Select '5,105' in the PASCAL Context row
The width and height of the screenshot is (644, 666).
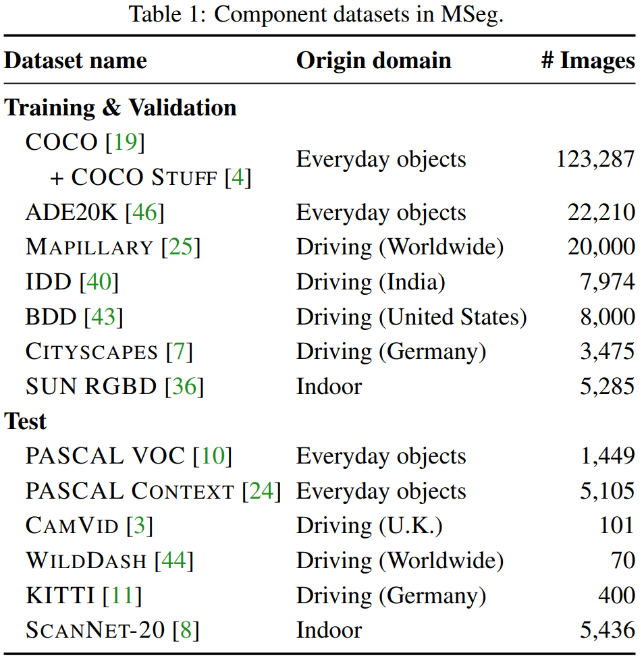point(608,491)
